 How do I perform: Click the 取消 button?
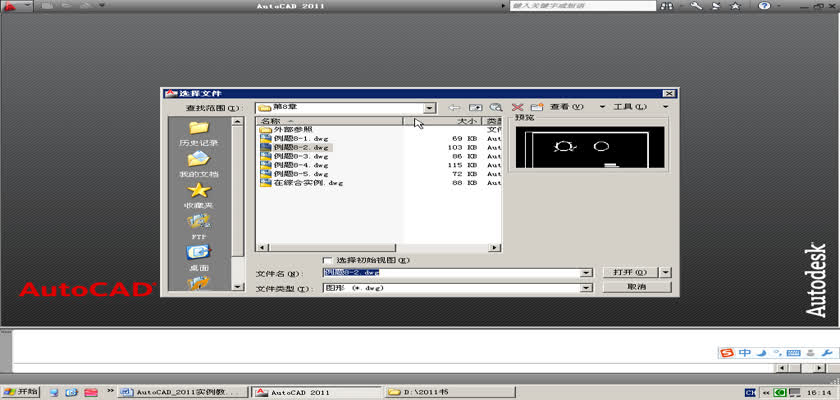pos(636,288)
